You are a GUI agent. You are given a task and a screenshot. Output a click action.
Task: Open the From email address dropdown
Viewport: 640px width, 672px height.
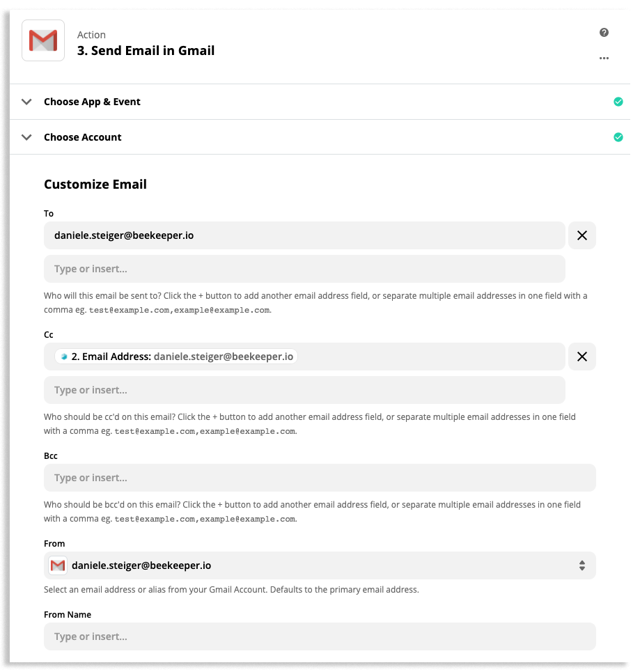[582, 565]
